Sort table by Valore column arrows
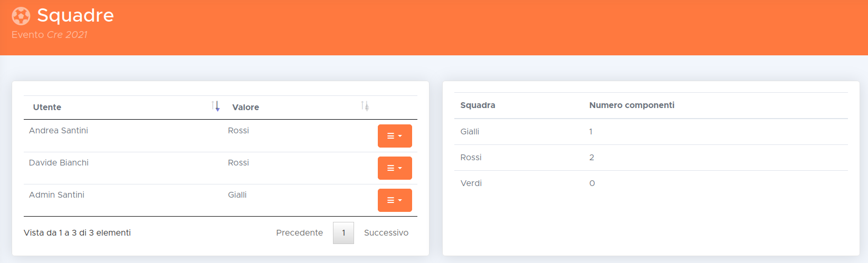Viewport: 868px width, 263px height. (365, 106)
